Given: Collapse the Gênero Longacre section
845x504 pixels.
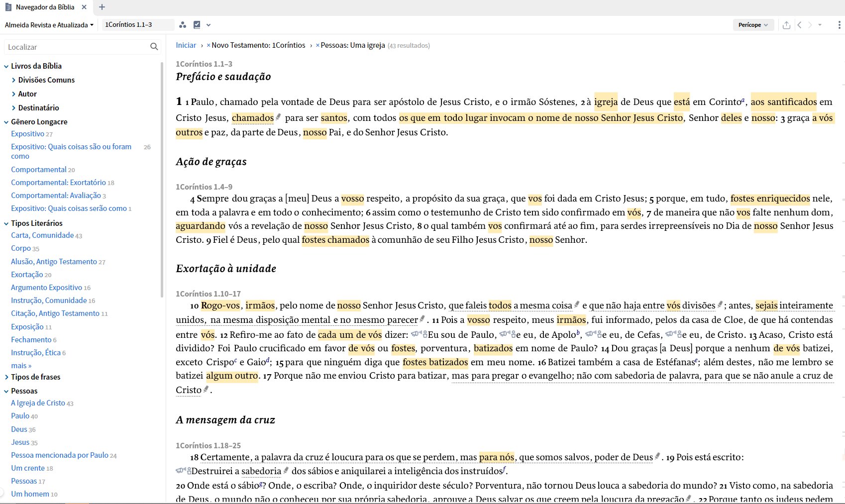Looking at the screenshot, I should 6,122.
